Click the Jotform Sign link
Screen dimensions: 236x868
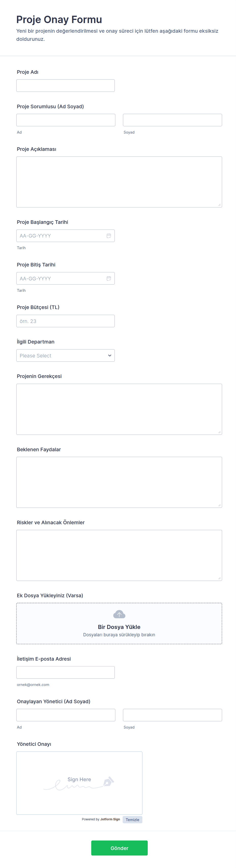[110, 819]
